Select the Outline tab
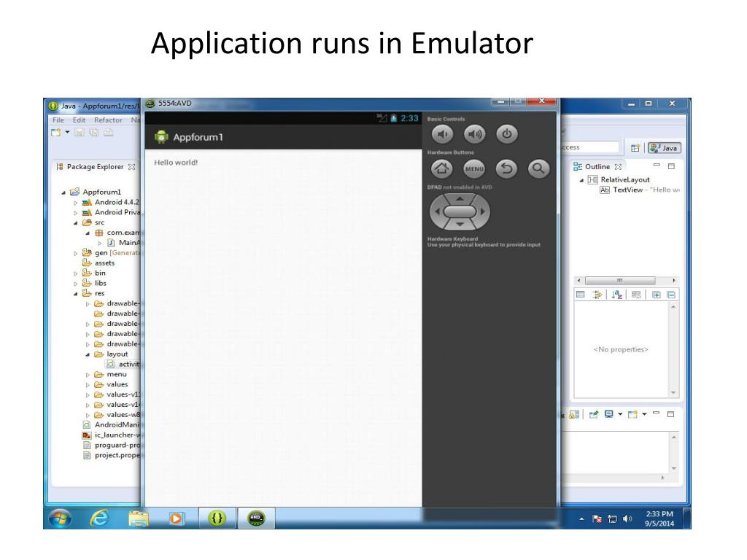This screenshot has height=560, width=747. [597, 167]
